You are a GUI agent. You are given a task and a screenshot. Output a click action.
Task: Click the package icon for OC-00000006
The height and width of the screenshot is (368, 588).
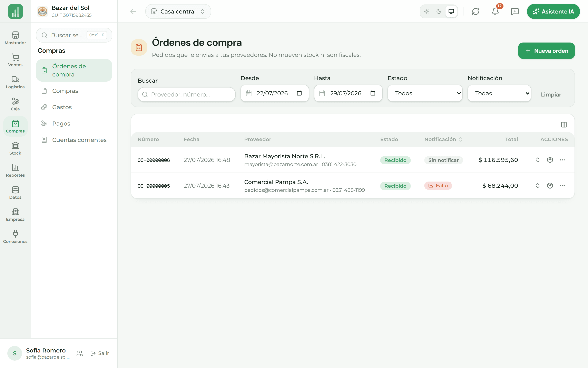pos(550,160)
